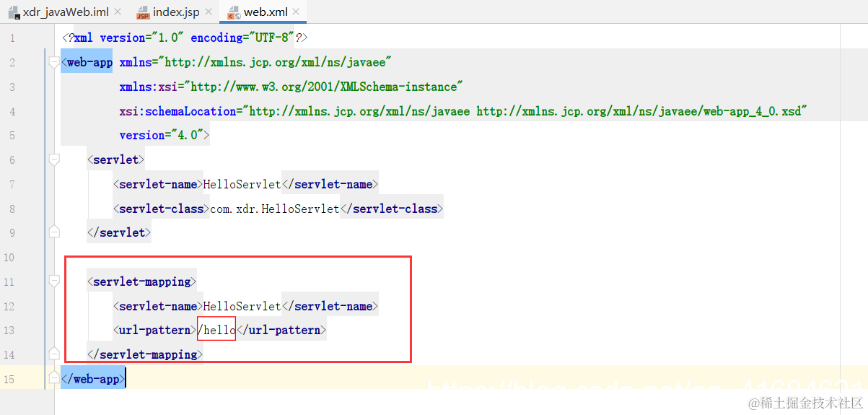Click the closing url-pattern tag
This screenshot has height=415, width=868.
tap(281, 330)
